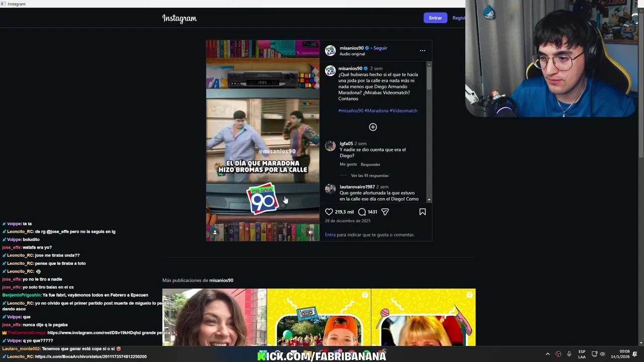Viewport: 644px width, 362px height.
Task: Open comments via the speech bubble icon
Action: (x=362, y=212)
